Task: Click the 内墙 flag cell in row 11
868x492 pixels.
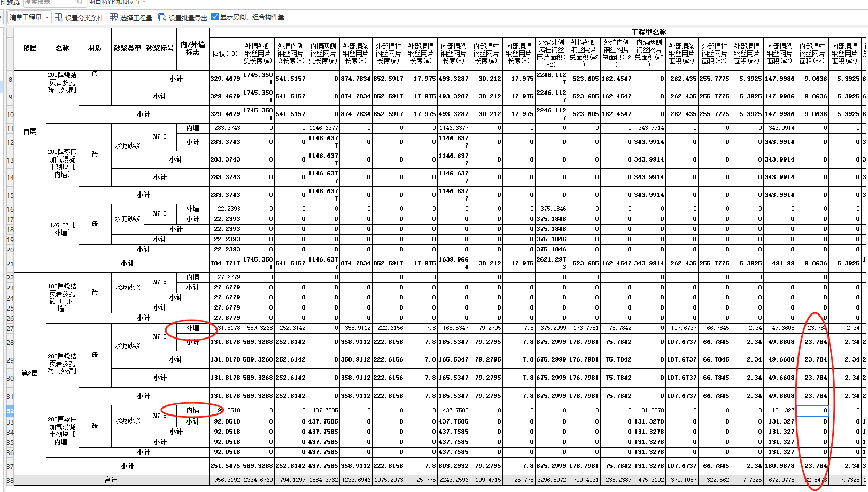Action: point(193,128)
